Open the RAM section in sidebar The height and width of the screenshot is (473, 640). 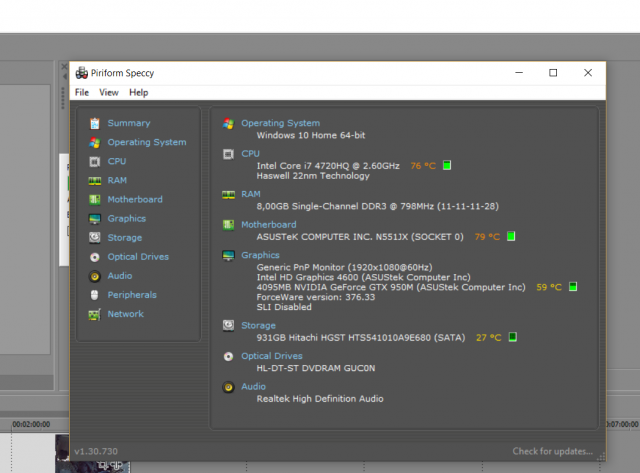click(x=117, y=180)
